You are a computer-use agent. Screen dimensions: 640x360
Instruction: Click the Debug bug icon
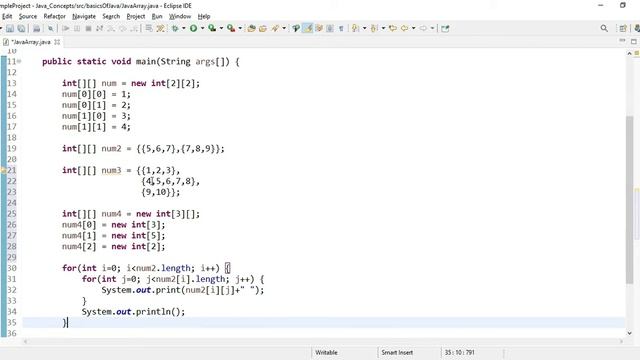[x=175, y=29]
